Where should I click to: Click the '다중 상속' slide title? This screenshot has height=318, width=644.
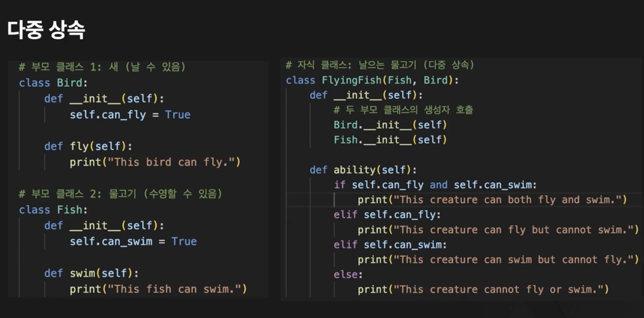(x=46, y=30)
